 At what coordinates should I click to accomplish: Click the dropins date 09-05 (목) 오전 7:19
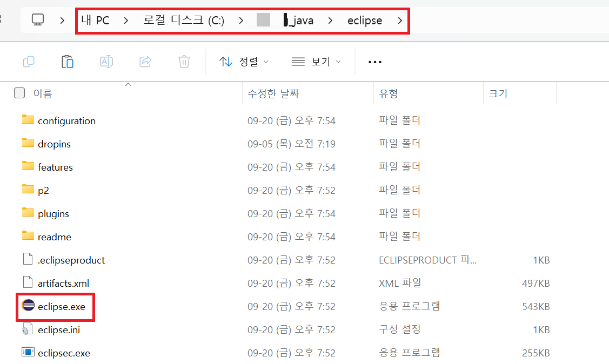point(291,144)
